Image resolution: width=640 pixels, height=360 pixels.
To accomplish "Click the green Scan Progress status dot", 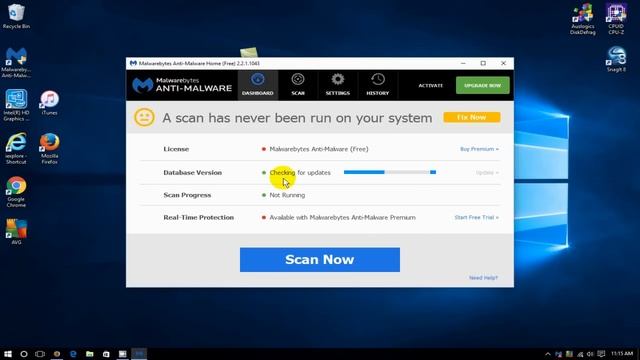I will [x=264, y=195].
